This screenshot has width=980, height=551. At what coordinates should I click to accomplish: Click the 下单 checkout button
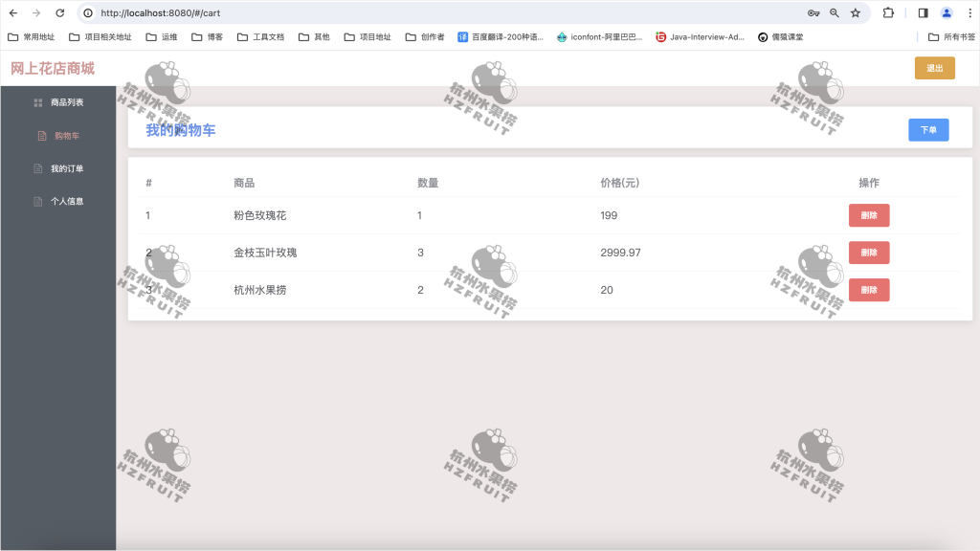[928, 129]
